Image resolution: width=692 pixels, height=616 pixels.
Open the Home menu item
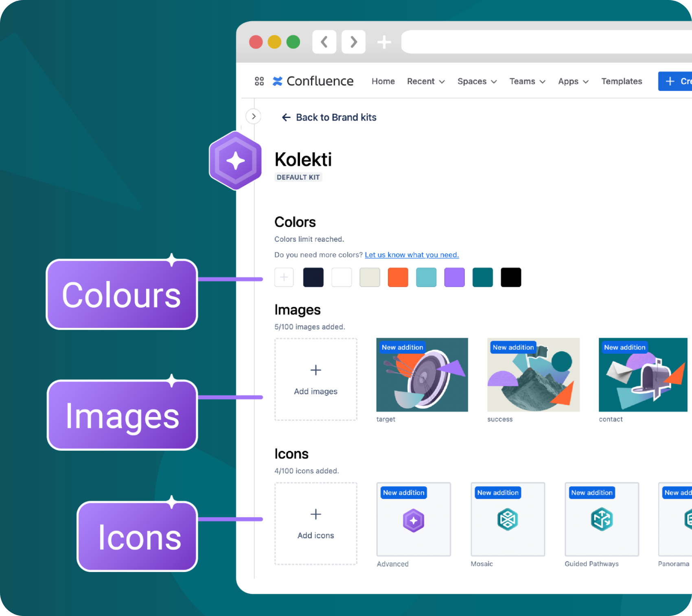[x=383, y=81]
